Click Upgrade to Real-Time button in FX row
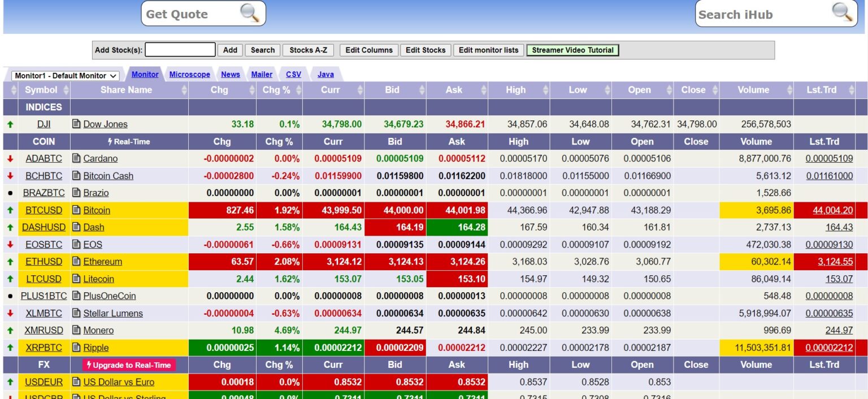This screenshot has height=399, width=868. pos(129,365)
